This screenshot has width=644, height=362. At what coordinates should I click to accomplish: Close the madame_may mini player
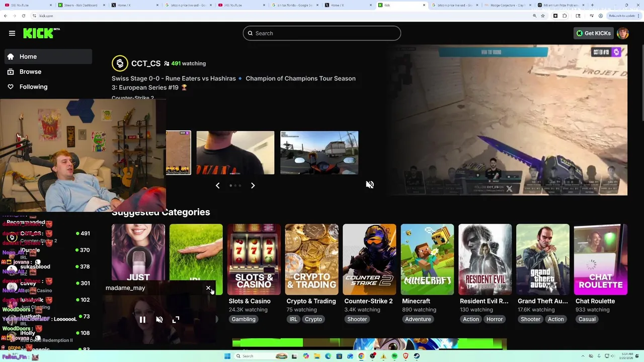tap(208, 288)
